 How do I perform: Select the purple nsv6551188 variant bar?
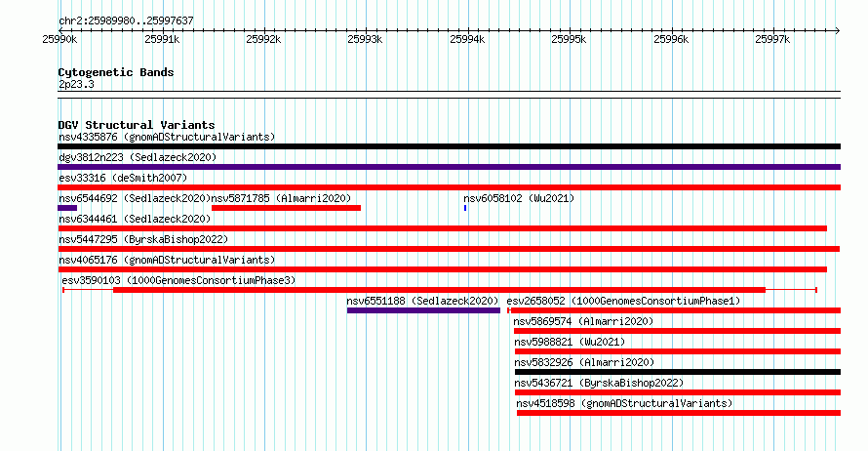pos(423,310)
